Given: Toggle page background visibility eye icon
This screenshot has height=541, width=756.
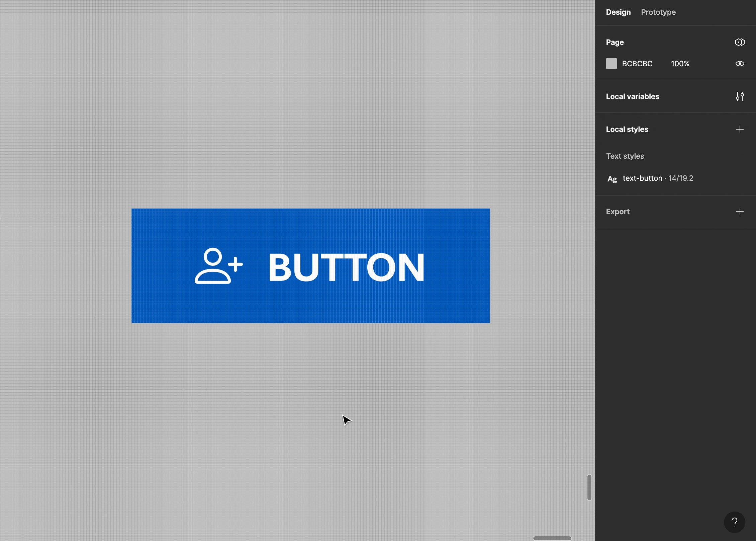Looking at the screenshot, I should (x=740, y=64).
